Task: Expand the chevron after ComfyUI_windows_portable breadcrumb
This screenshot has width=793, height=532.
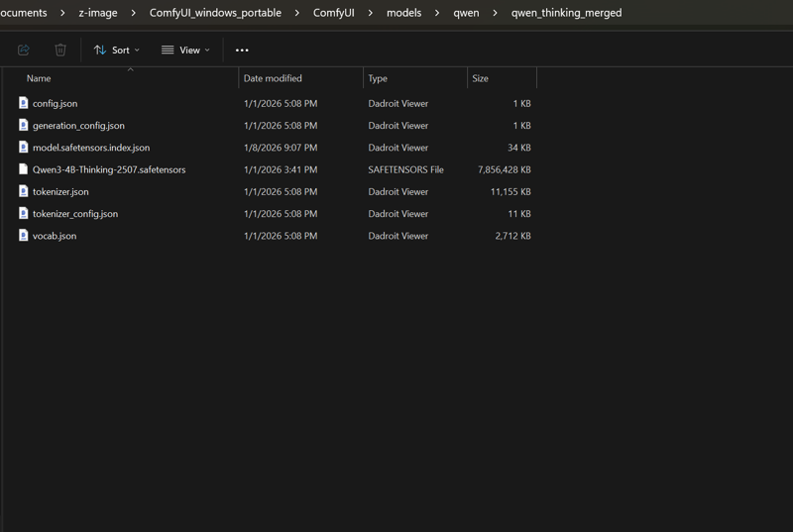Action: pos(297,13)
